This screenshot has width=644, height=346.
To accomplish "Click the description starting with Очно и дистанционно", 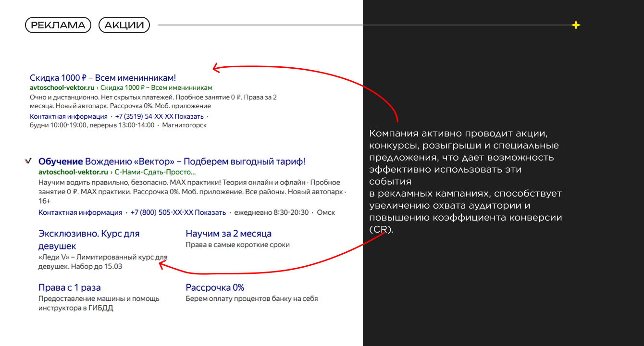I will pyautogui.click(x=153, y=101).
